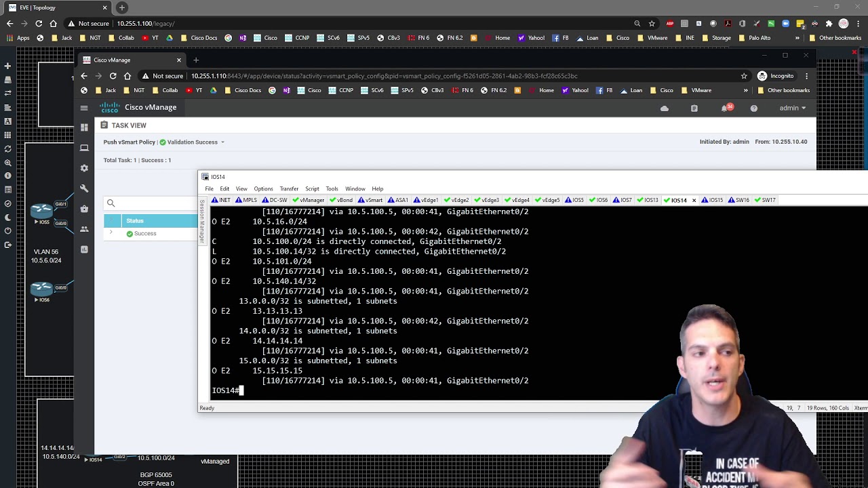Screen dimensions: 868x488
Task: Open vManage Analytics chart icon
Action: point(84,249)
